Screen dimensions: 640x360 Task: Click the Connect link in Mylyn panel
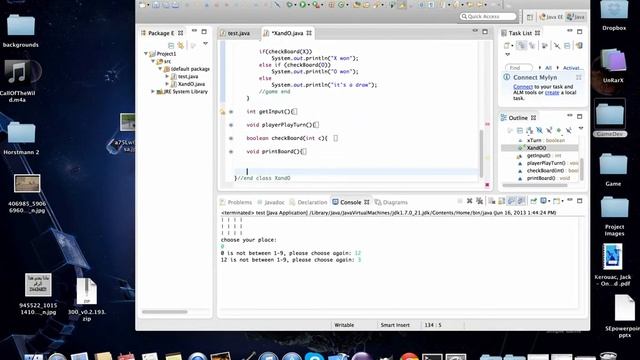coord(523,87)
